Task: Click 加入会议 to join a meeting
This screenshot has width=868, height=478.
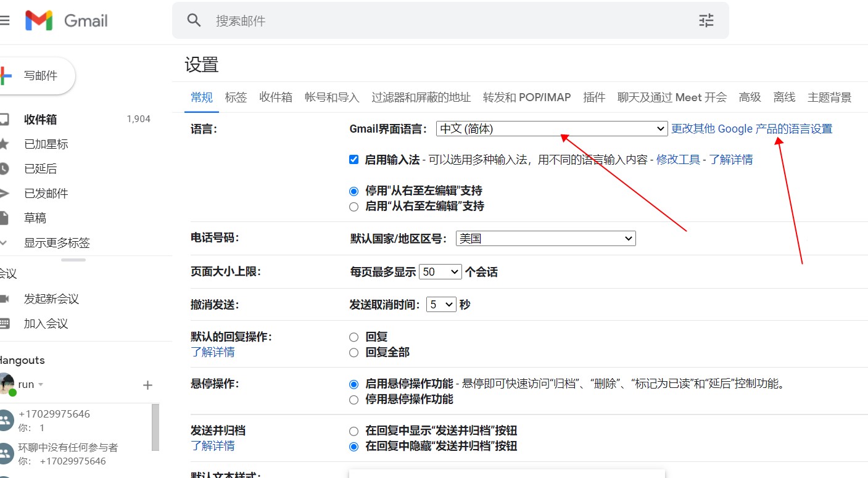Action: click(x=46, y=323)
